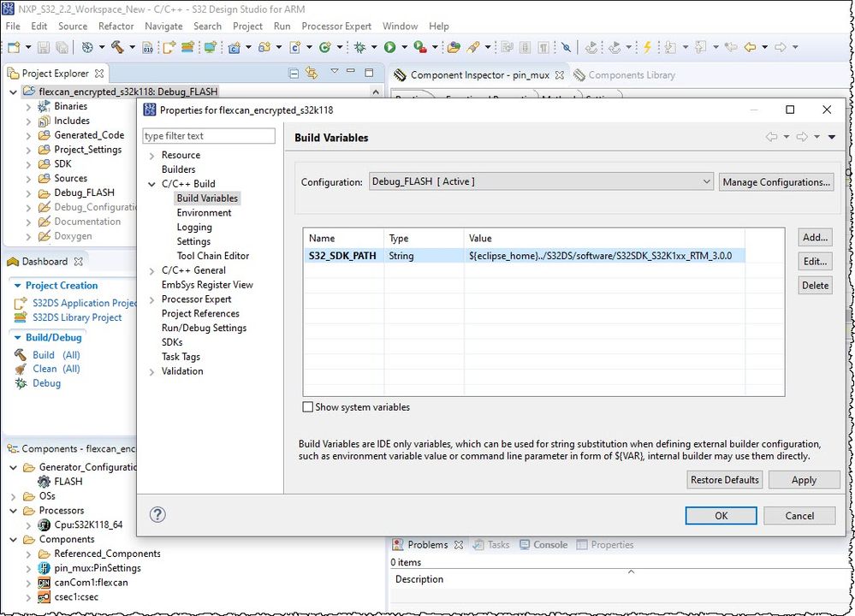The height and width of the screenshot is (616, 855).
Task: Switch to the Components Library tab
Action: [x=625, y=75]
